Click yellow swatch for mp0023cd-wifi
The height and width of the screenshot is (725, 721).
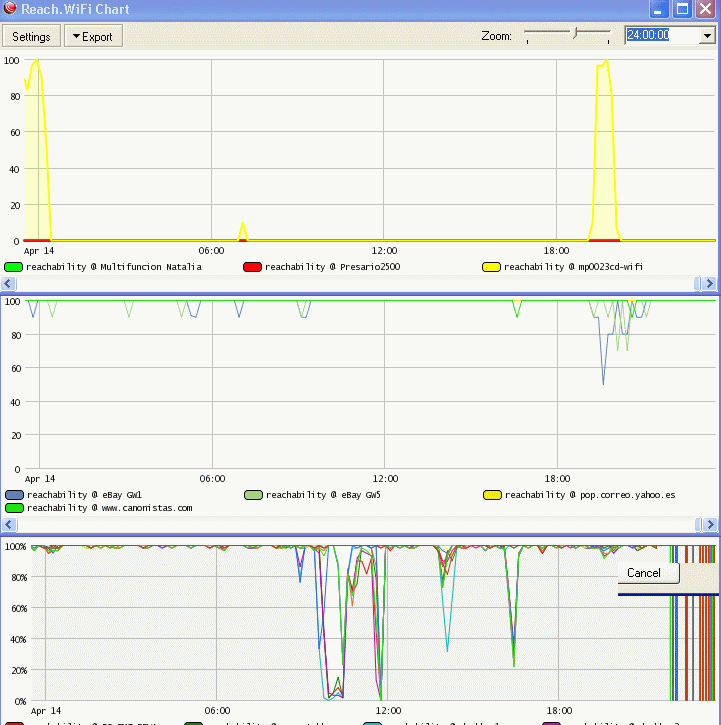pyautogui.click(x=491, y=267)
